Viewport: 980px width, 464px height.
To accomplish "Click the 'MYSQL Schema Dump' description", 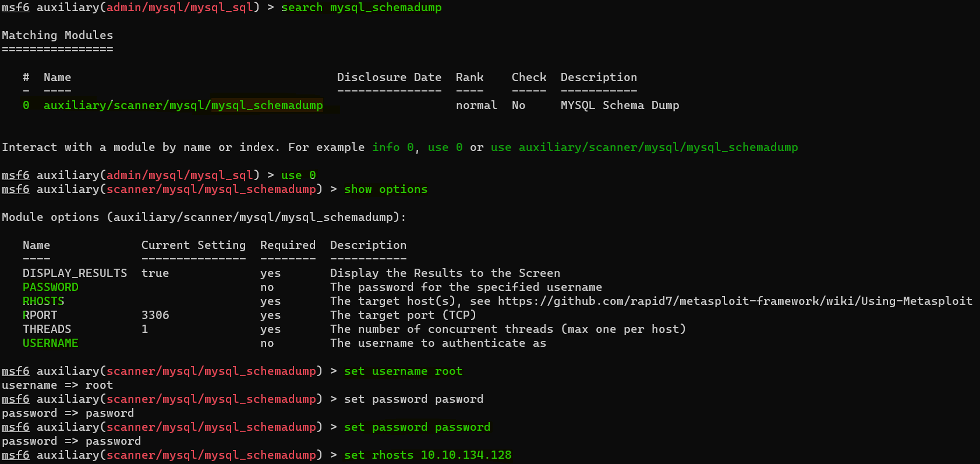I will tap(620, 106).
